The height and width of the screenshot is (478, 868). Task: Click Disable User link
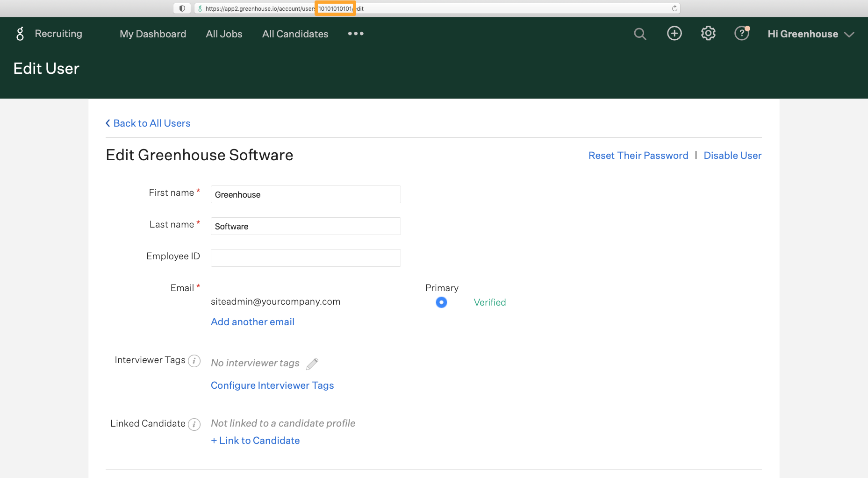click(732, 156)
